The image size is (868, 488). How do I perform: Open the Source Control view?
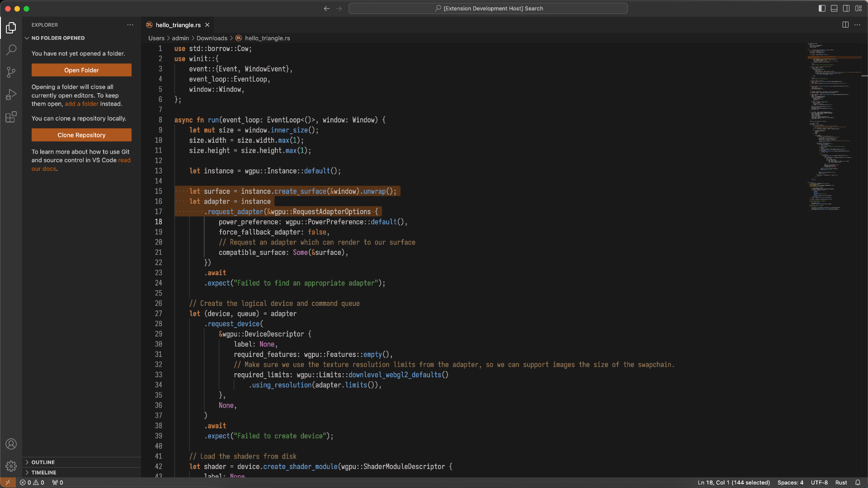coord(11,72)
